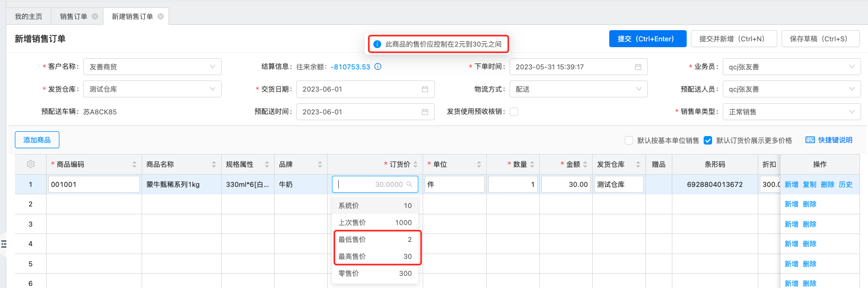Open the 物流方式 dropdown
The width and height of the screenshot is (868, 288).
578,89
